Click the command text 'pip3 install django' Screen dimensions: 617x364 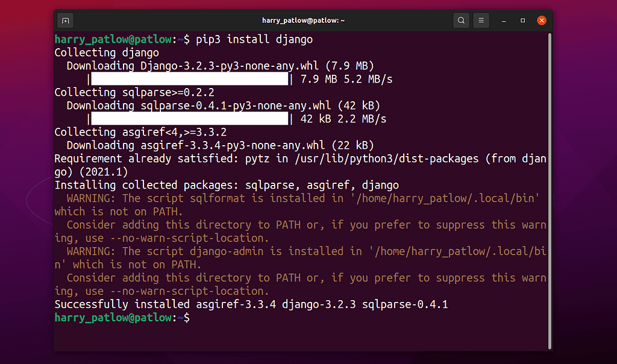coord(254,39)
